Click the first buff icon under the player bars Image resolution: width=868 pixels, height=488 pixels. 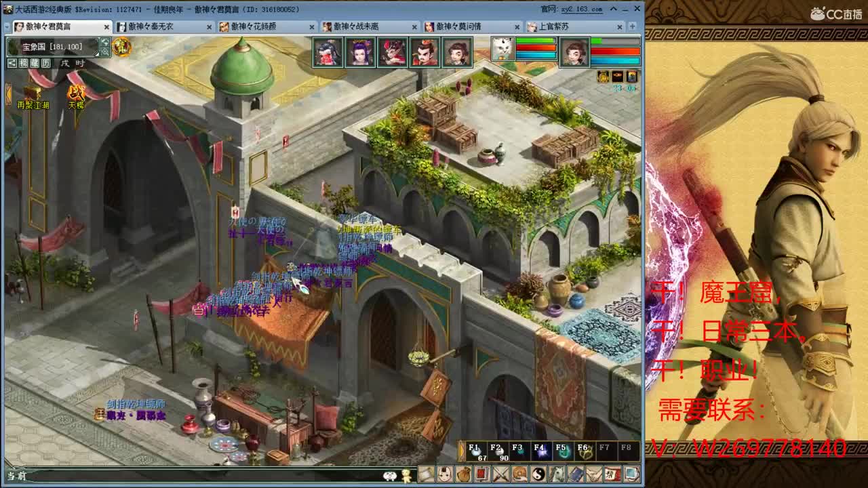click(x=603, y=77)
